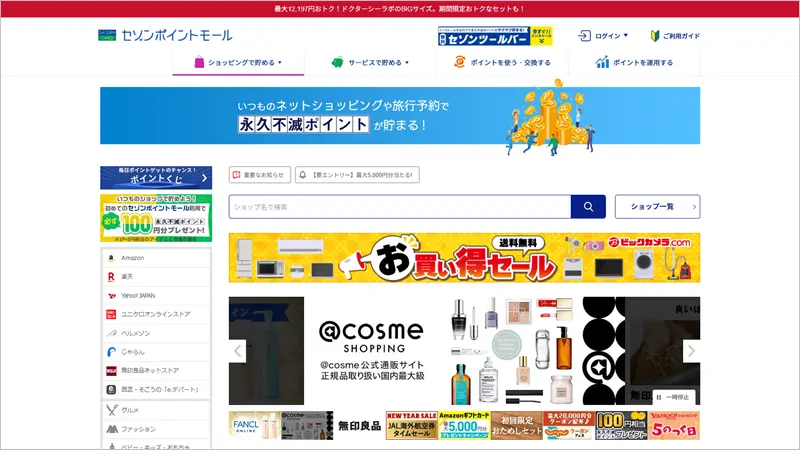Open the サービスで貯める menu
This screenshot has height=450, width=800.
pos(370,63)
